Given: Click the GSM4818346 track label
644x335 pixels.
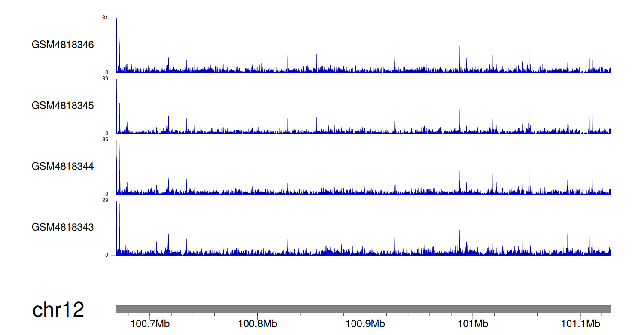Looking at the screenshot, I should coord(63,45).
